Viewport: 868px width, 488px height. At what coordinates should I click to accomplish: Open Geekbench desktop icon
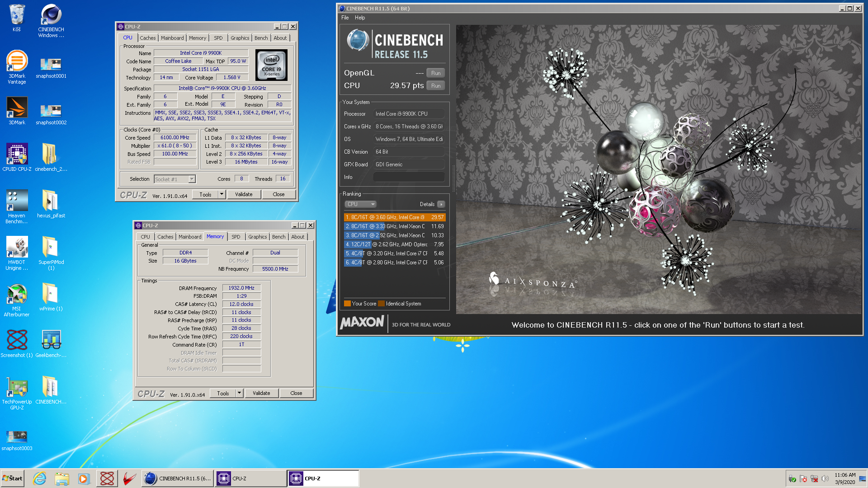pos(51,343)
